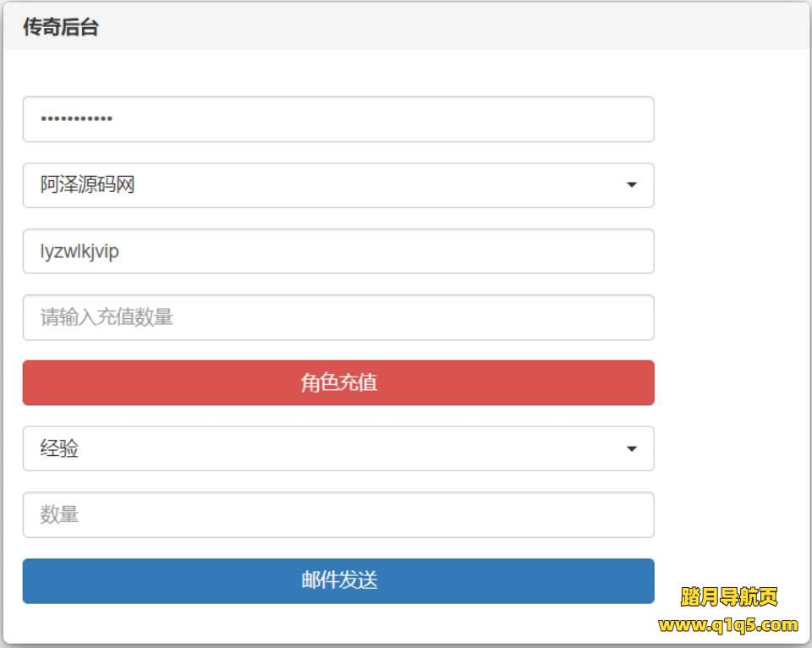
Task: Open the 阿泽源码网 server dropdown
Action: (x=338, y=185)
